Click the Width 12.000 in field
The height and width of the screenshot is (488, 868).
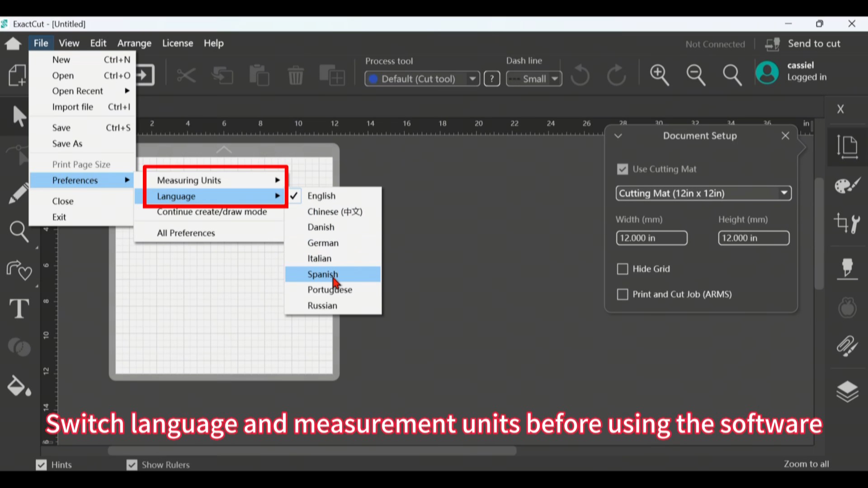pyautogui.click(x=651, y=238)
